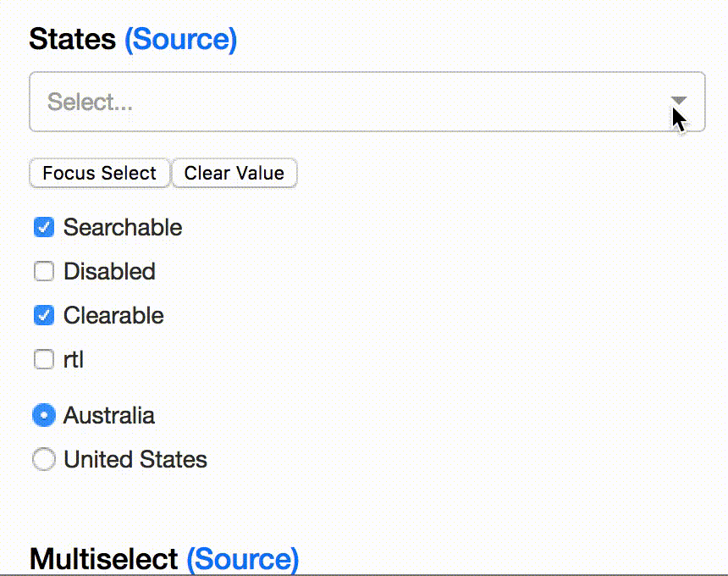Open the States dropdown arrow
The image size is (728, 576).
click(x=678, y=101)
